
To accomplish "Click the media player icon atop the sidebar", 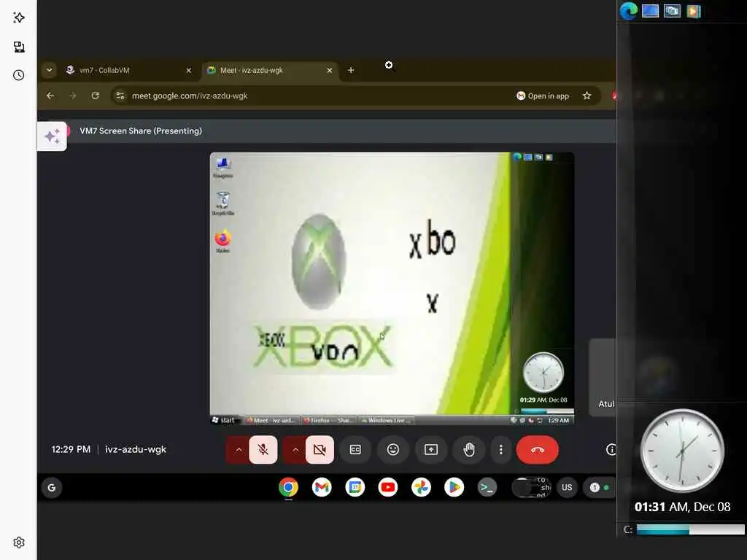I will tap(694, 11).
